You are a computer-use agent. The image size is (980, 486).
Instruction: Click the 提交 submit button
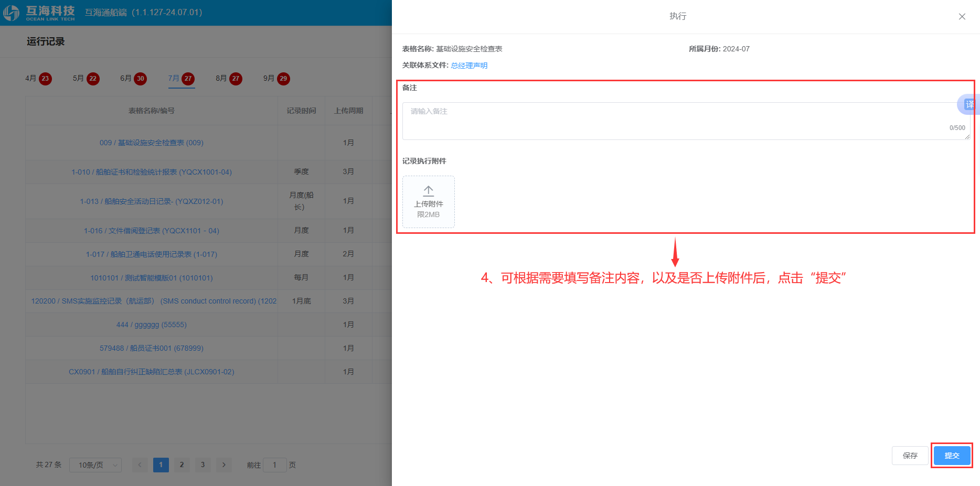point(952,456)
